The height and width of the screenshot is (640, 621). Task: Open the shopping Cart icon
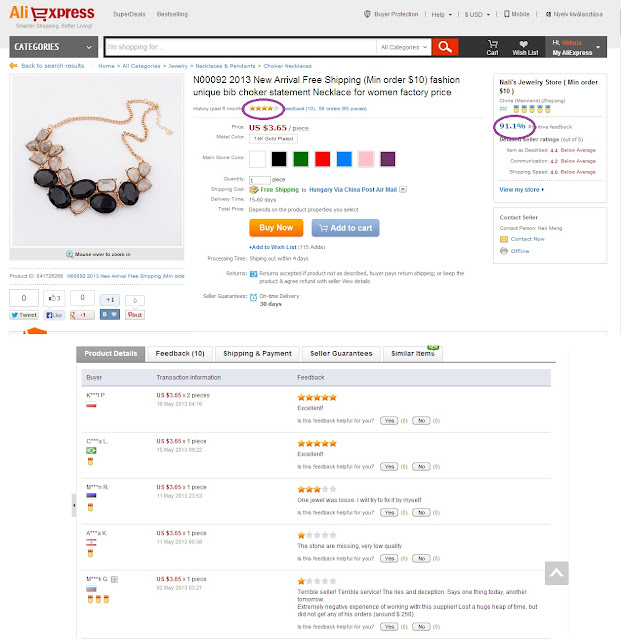492,44
